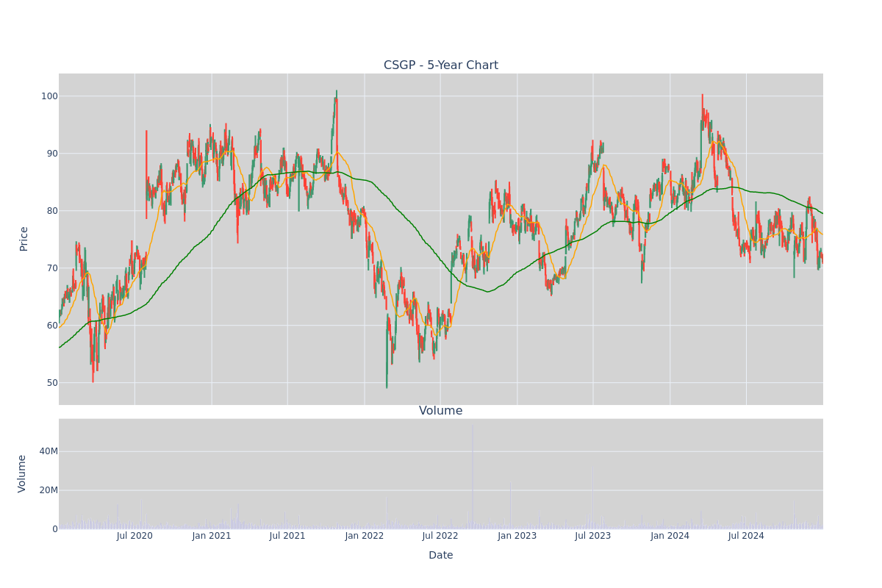Click the Jan 2021 date tick label
This screenshot has height=588, width=882.
coord(212,536)
